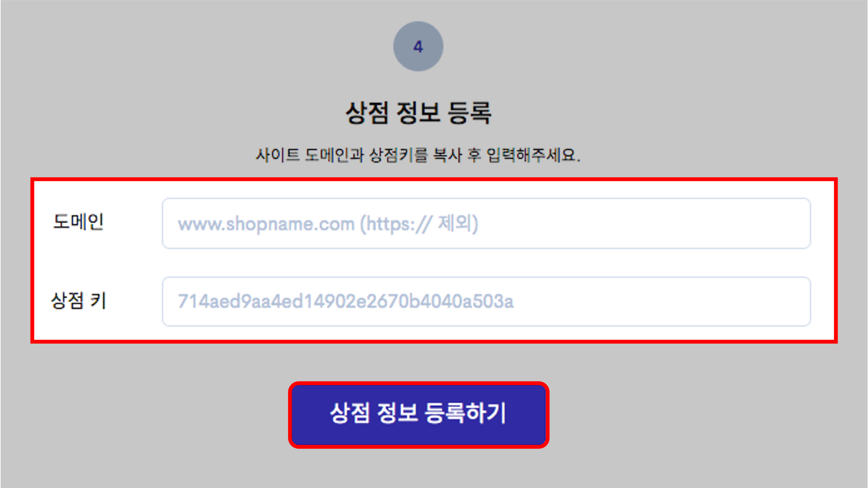Select the store key text box
Screen dimensions: 868x488
pos(486,301)
